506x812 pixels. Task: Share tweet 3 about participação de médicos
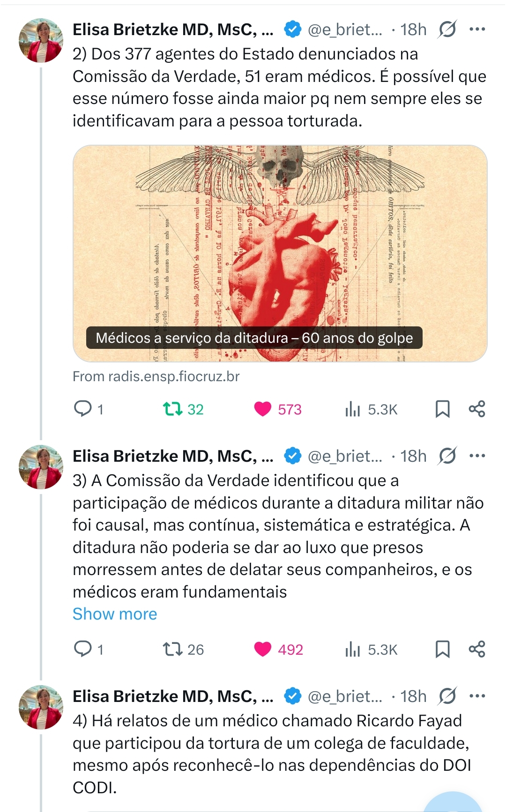coord(477,649)
